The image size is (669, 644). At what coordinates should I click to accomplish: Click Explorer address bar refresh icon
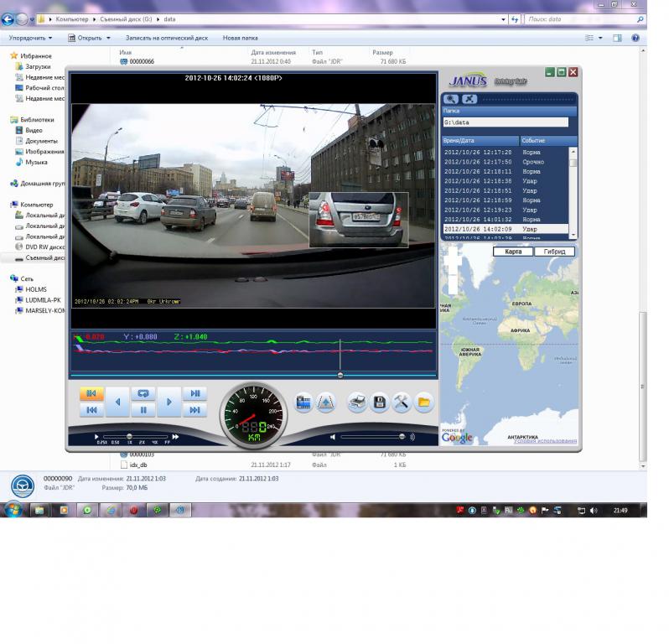[516, 19]
